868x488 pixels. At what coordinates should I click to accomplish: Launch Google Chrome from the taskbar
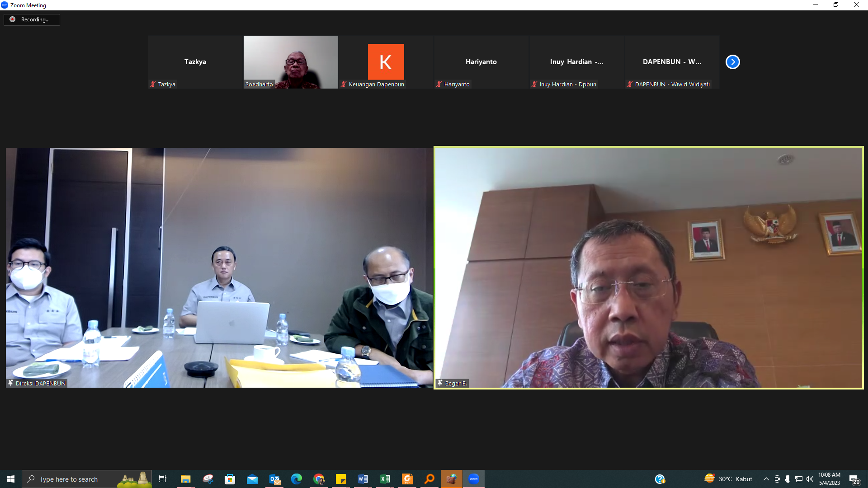319,479
